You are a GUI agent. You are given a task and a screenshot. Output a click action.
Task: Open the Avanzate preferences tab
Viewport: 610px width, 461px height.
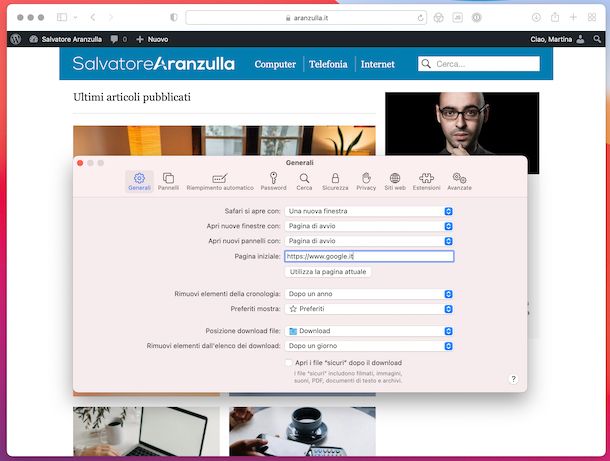[x=459, y=181]
